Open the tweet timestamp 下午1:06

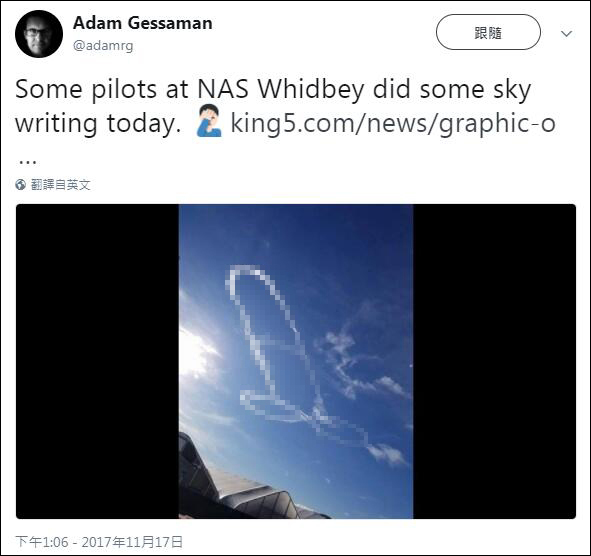(x=42, y=542)
